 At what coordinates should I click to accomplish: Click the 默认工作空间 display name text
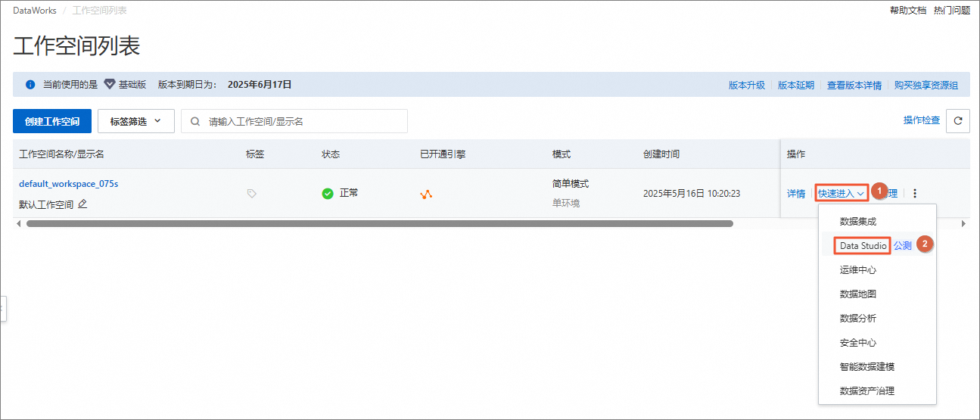[x=46, y=204]
